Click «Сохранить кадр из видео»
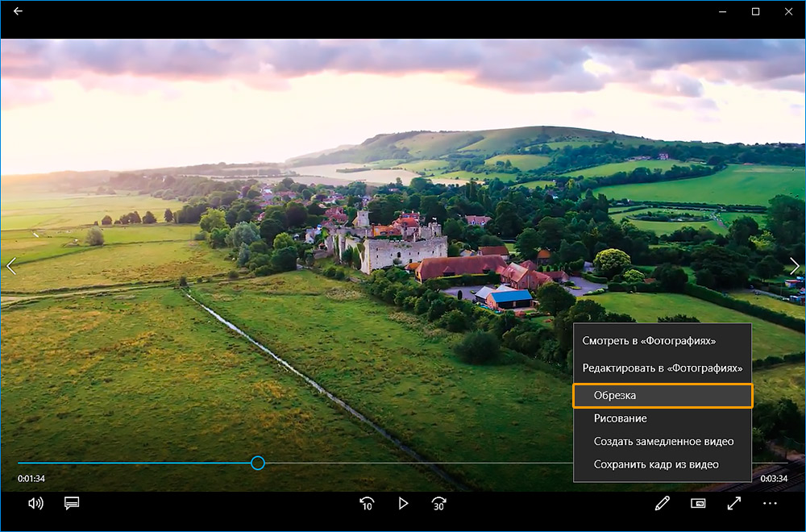Screen dimensions: 806x532 (x=656, y=464)
